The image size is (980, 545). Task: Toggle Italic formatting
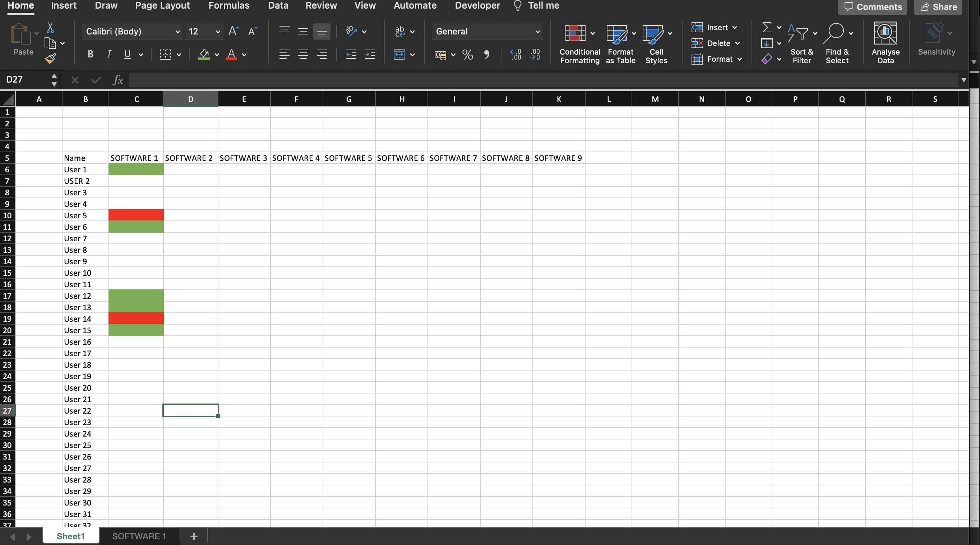coord(109,54)
